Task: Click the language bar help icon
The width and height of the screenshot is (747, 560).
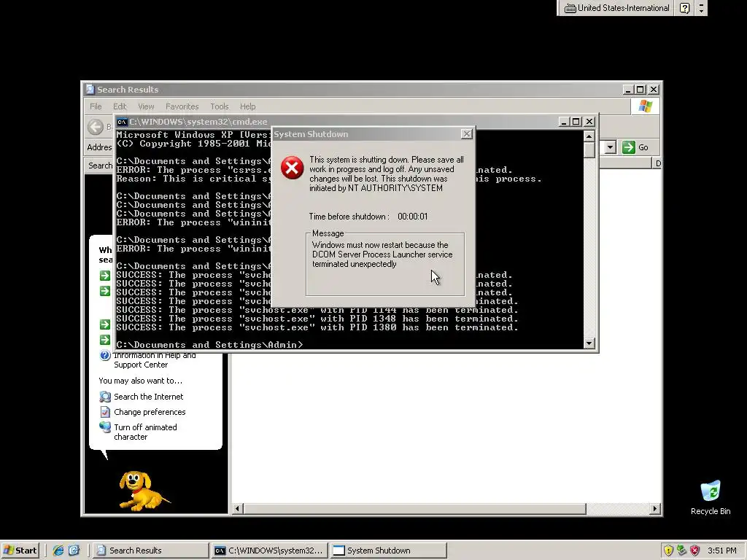Action: coord(684,8)
